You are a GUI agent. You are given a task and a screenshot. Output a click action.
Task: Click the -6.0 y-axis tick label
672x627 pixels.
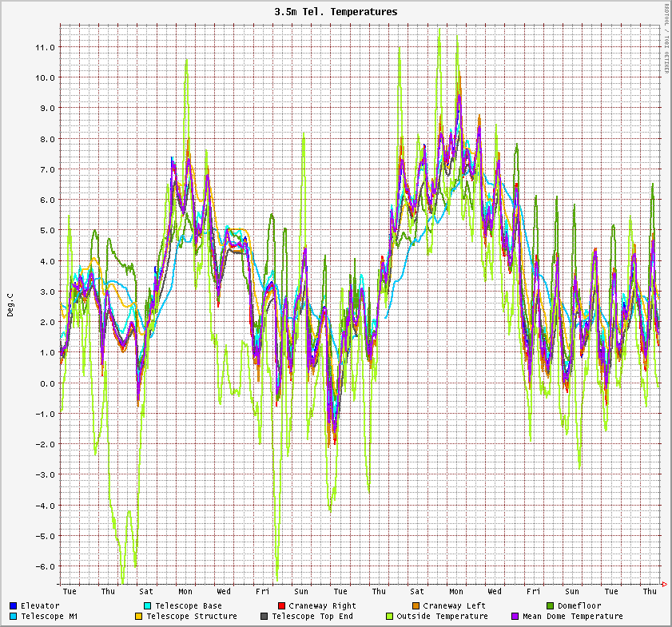pyautogui.click(x=44, y=566)
